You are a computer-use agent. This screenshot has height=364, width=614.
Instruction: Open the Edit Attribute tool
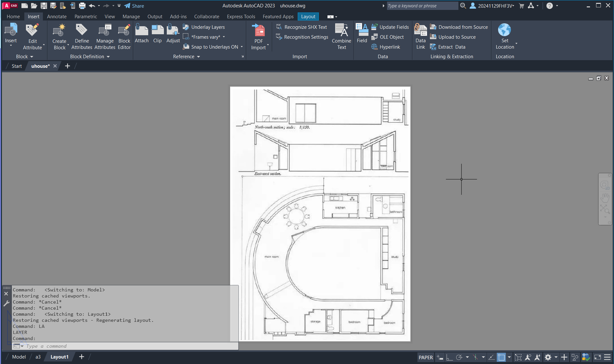(x=32, y=36)
